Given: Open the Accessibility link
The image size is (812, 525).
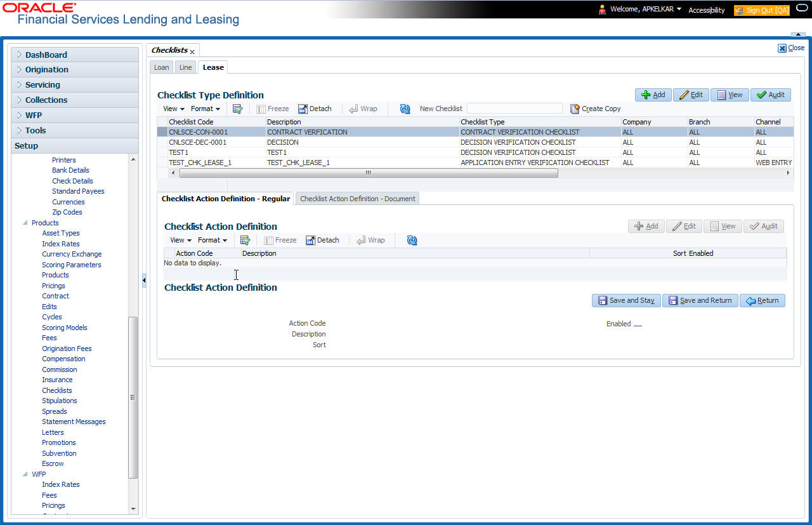Looking at the screenshot, I should (x=706, y=10).
